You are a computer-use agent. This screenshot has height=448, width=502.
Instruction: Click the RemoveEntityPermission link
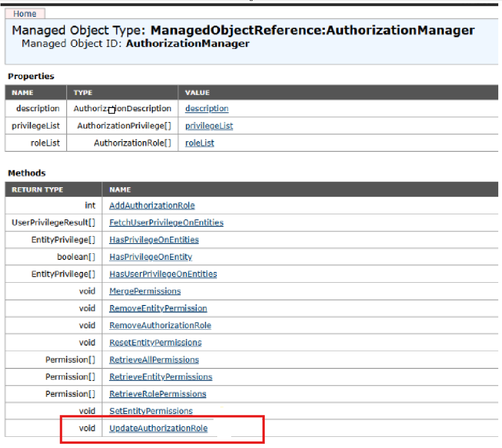click(x=158, y=308)
